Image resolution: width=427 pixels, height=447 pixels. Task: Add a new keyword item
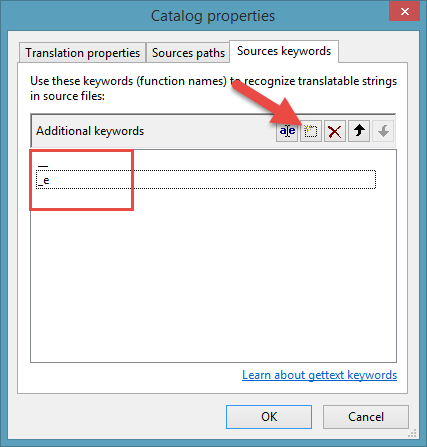[x=311, y=131]
